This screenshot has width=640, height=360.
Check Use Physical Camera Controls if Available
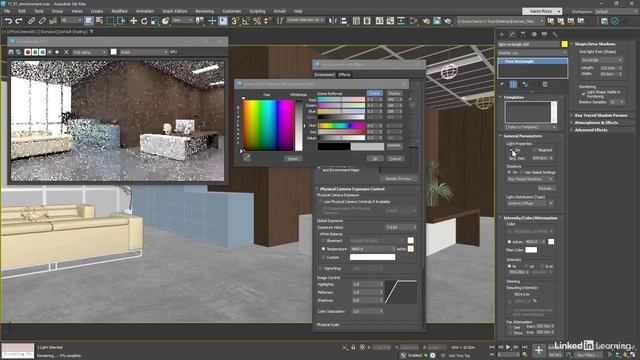[321, 202]
